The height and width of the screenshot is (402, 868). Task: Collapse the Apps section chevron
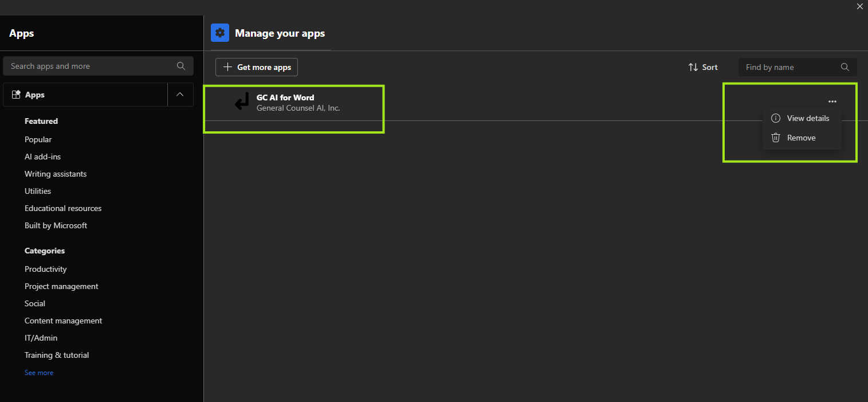[x=180, y=95]
